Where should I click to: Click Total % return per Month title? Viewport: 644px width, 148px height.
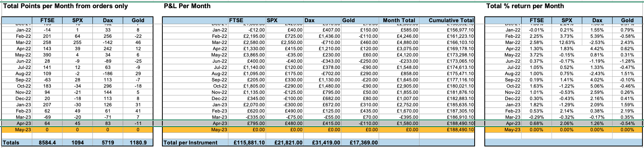tap(525, 6)
